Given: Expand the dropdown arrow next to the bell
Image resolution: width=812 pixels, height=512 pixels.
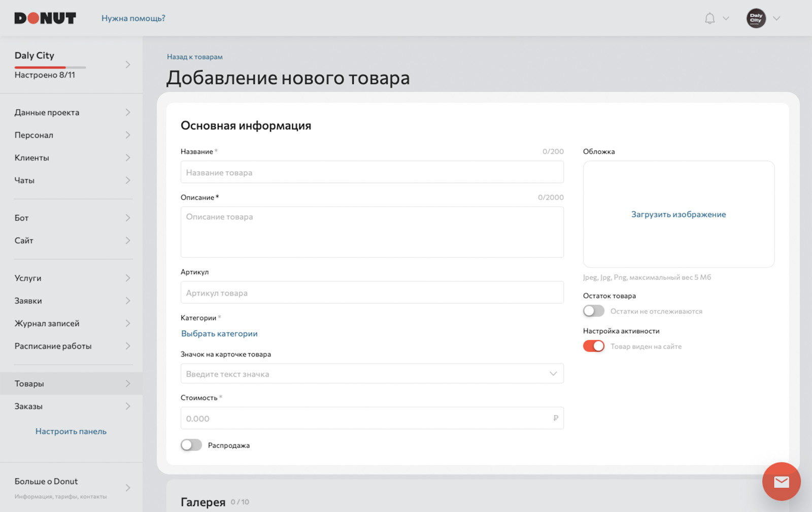Looking at the screenshot, I should 726,18.
